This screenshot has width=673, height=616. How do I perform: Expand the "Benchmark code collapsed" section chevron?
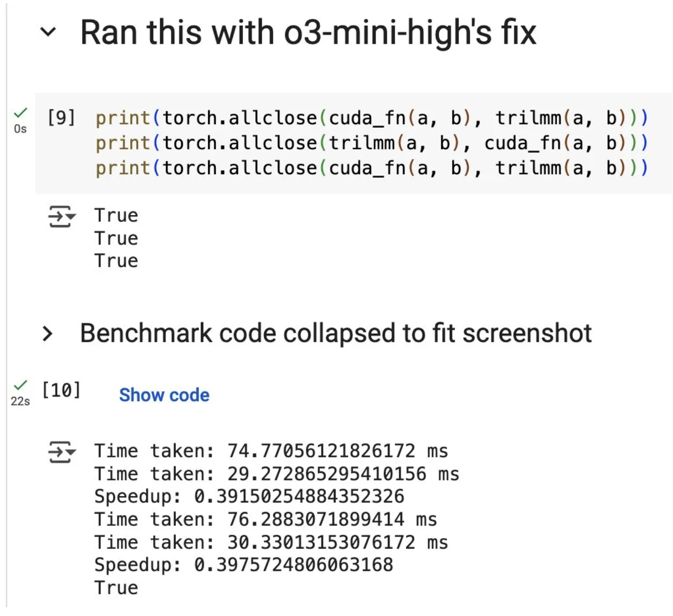click(x=47, y=334)
